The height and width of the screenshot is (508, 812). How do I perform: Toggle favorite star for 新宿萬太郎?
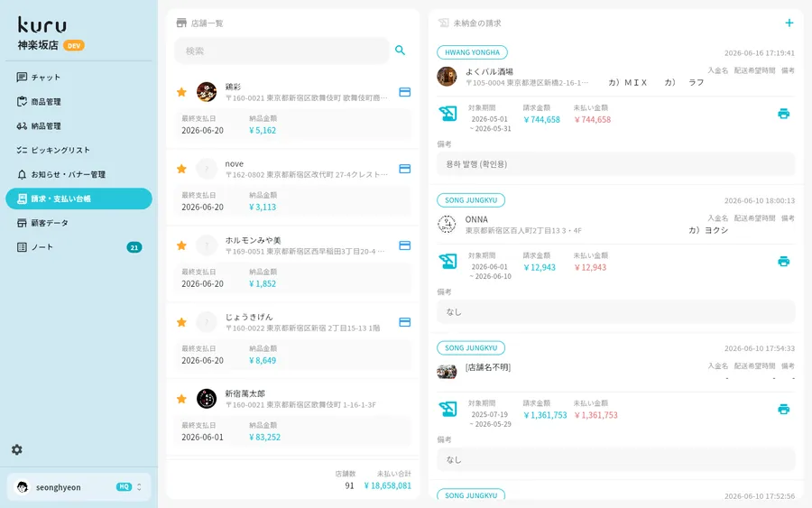point(181,399)
